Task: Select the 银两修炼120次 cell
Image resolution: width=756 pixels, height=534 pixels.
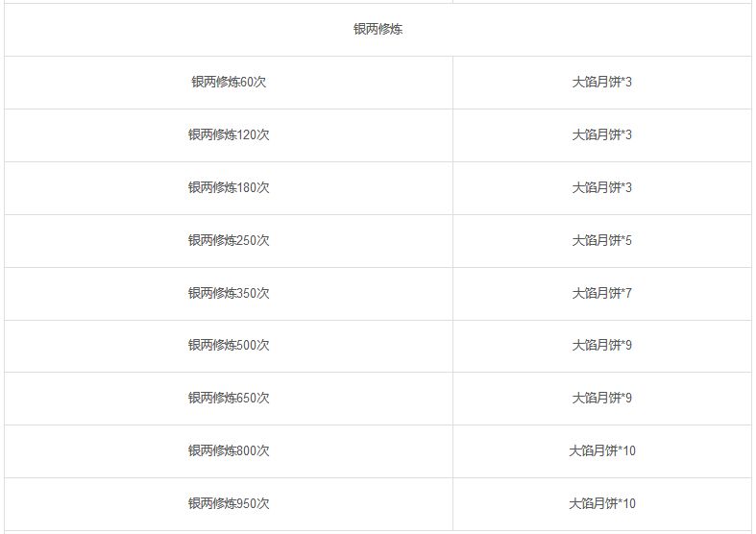Action: 229,135
